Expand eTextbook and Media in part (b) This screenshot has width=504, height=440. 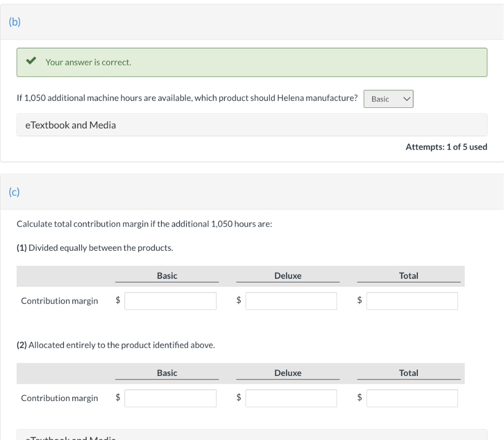(x=70, y=125)
